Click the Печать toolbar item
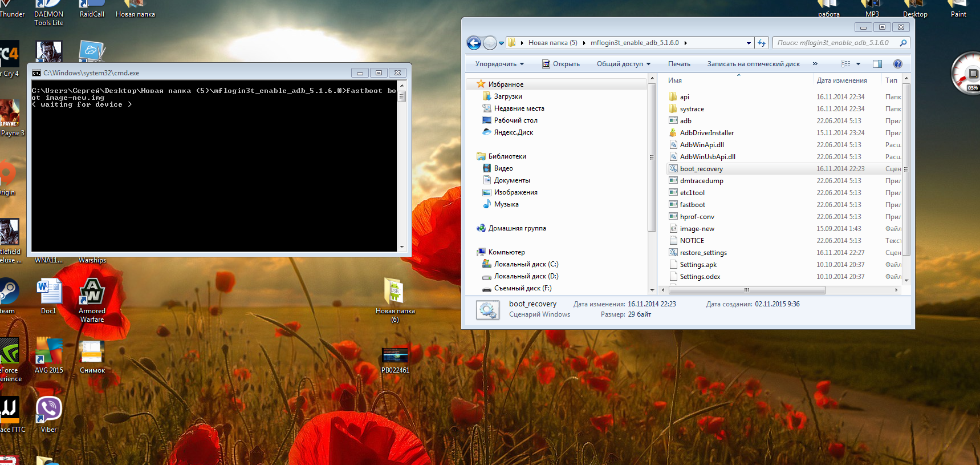The width and height of the screenshot is (980, 465). tap(679, 64)
